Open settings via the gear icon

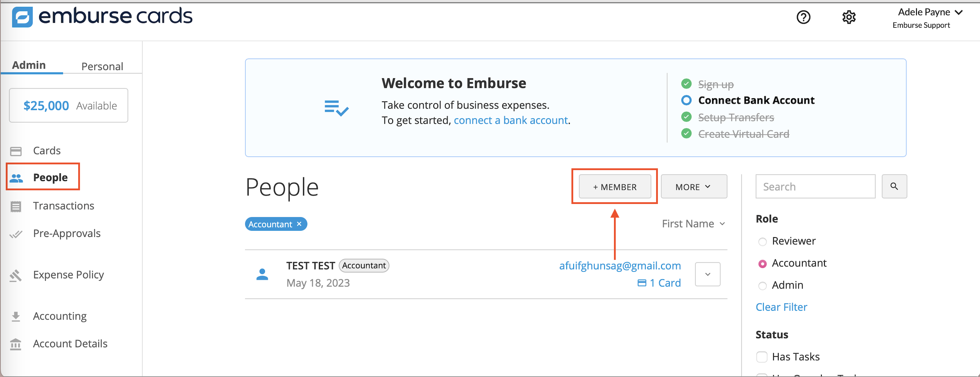click(848, 17)
